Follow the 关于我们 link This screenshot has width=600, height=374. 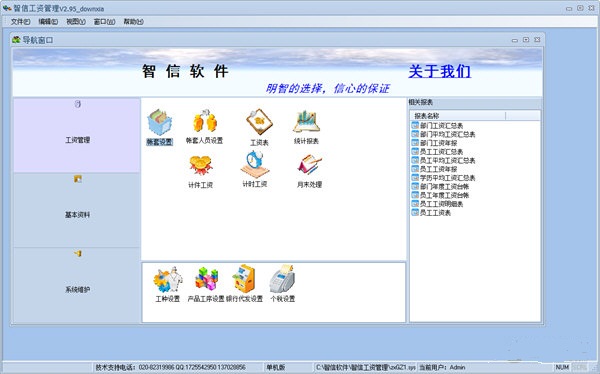pos(439,71)
